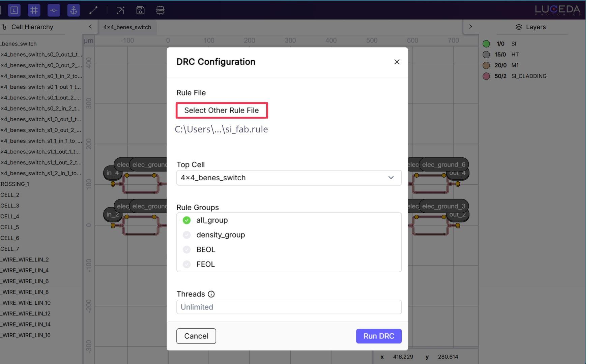Click Select Other Rule File button
This screenshot has width=604, height=364.
[x=222, y=111]
